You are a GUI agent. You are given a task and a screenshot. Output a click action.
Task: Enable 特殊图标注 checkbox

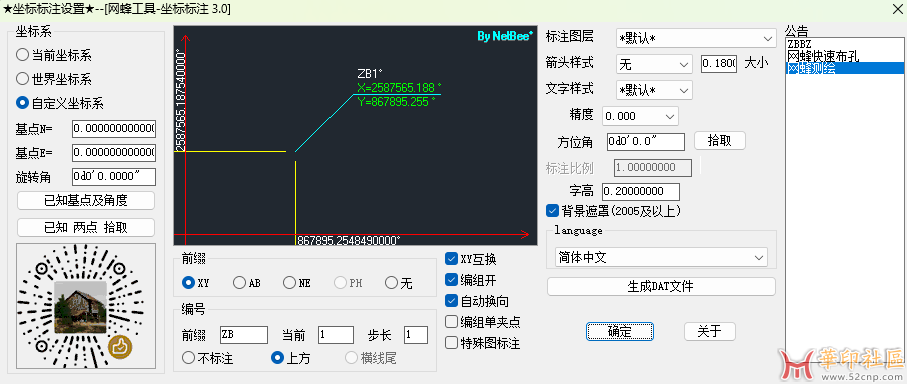(483, 343)
